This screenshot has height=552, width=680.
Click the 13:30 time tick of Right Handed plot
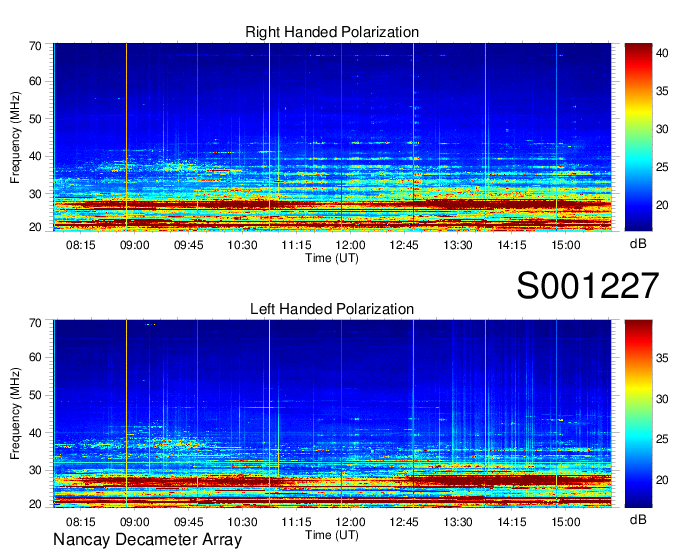[x=458, y=245]
